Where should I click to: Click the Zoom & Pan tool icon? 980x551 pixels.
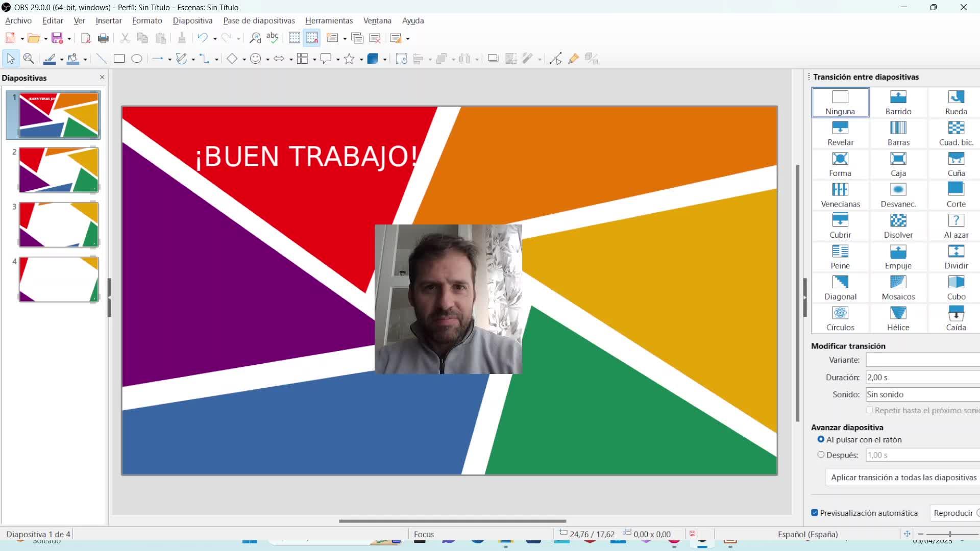tap(29, 59)
